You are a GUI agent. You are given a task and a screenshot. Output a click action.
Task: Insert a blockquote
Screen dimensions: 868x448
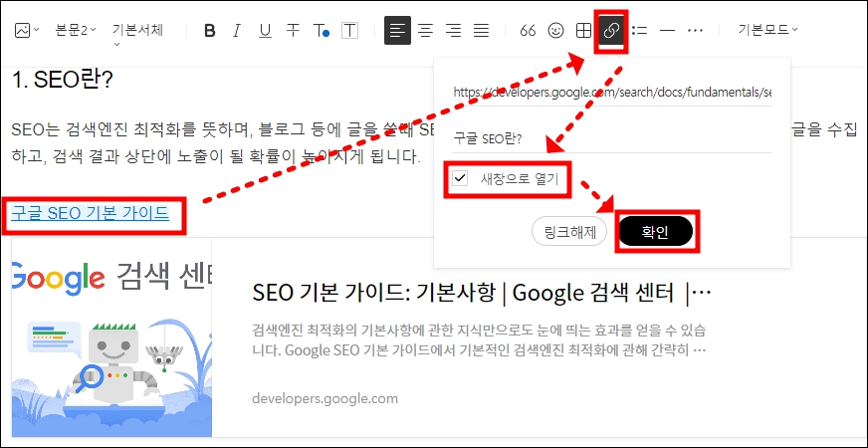[529, 31]
